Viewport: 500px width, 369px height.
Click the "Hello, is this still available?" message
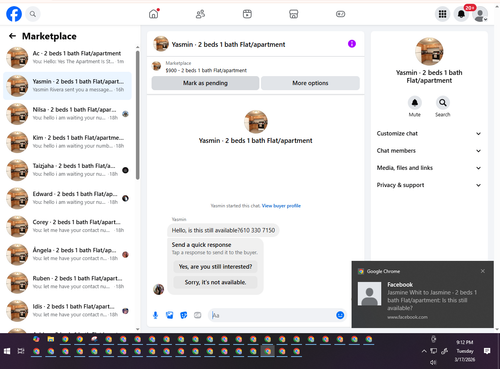223,230
